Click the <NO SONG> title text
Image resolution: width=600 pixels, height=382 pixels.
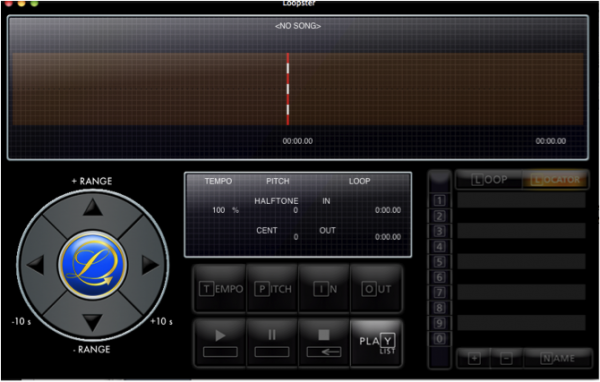pos(298,26)
